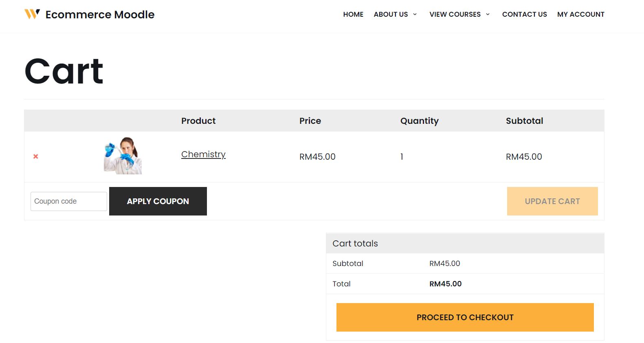
Task: Select the quantity value 1 for Chemistry
Action: [402, 157]
